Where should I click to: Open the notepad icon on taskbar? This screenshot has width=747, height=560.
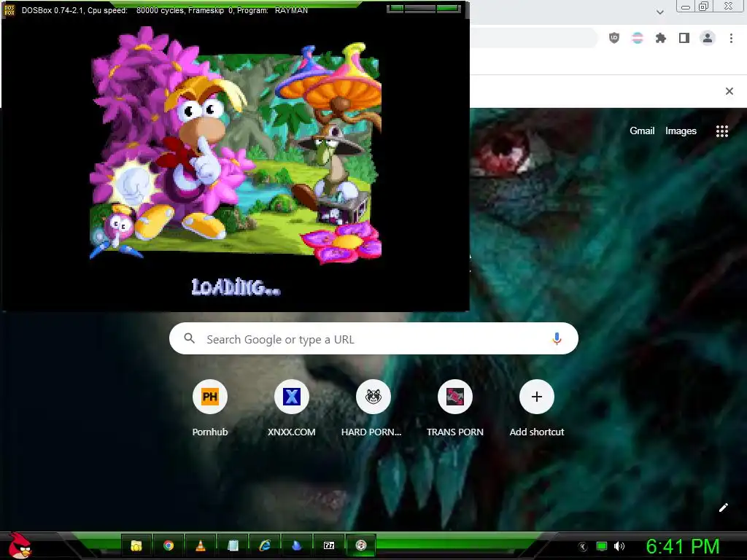point(233,545)
